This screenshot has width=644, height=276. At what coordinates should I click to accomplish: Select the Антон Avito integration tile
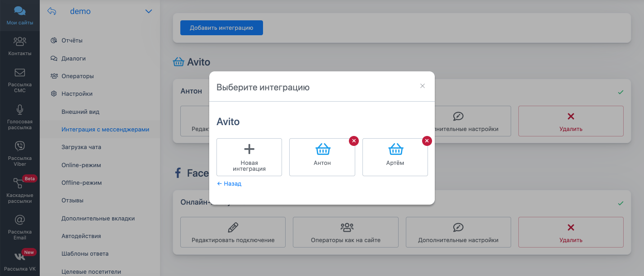pyautogui.click(x=322, y=157)
